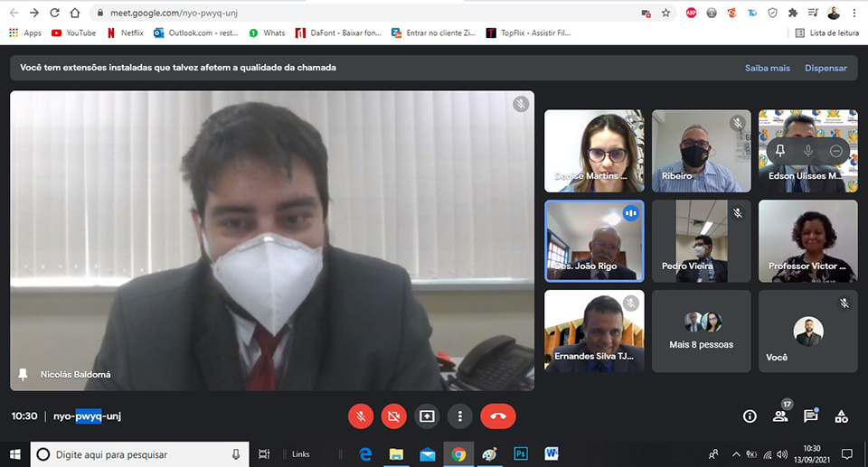
Task: Open the Netflix bookmark
Action: pos(125,33)
